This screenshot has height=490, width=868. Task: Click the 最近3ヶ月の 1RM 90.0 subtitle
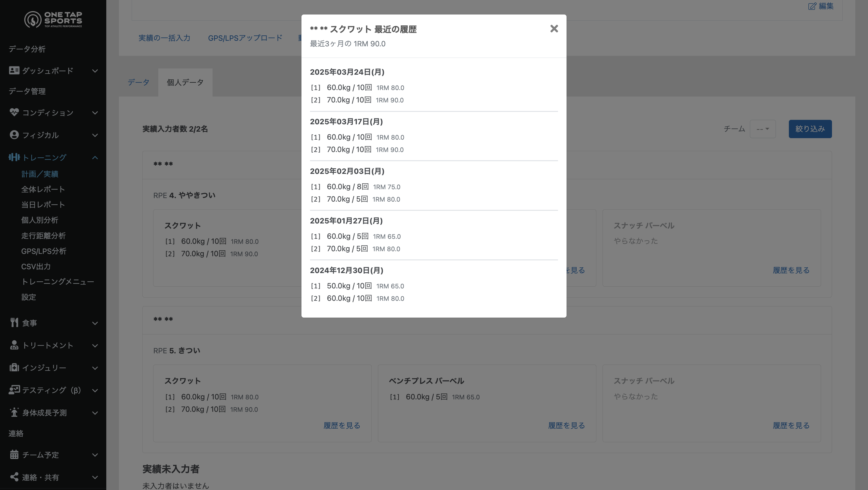tap(348, 43)
